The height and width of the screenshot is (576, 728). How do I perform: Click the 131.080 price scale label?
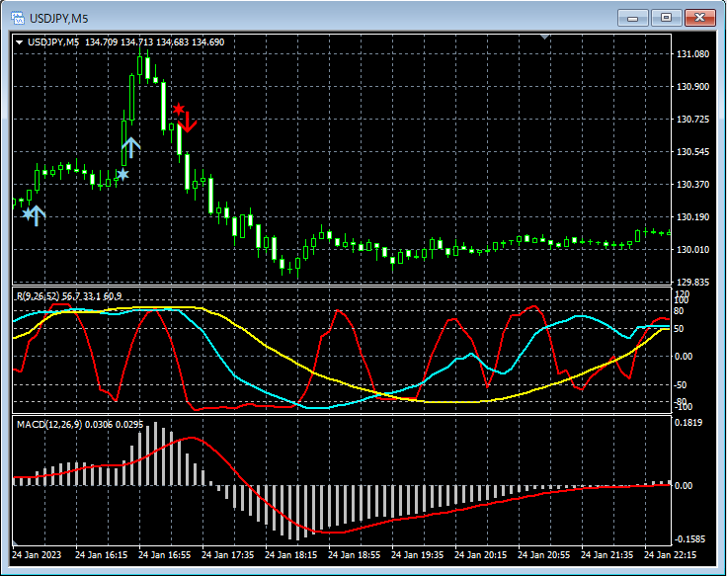[x=692, y=54]
